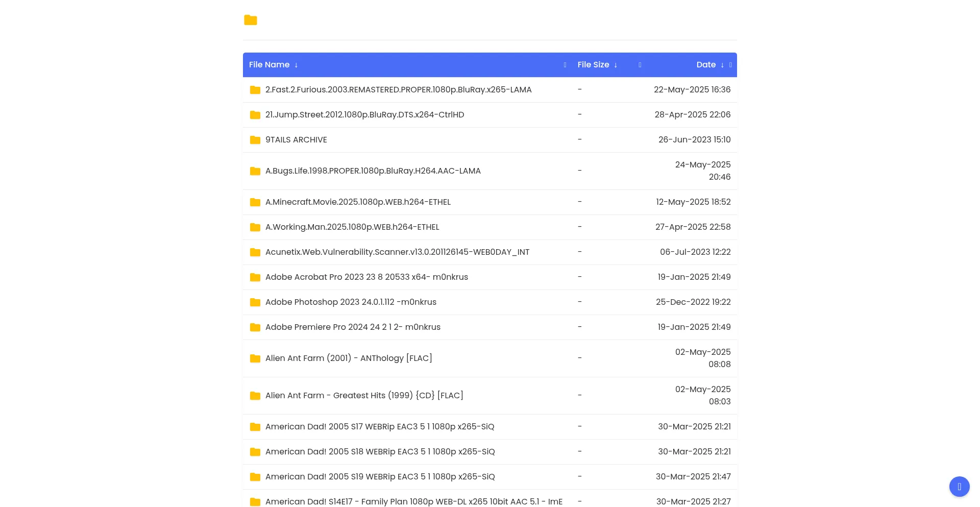Open the Adobe Premiere Pro 2024 folder
Screen dimensions: 980x507
coord(353,327)
